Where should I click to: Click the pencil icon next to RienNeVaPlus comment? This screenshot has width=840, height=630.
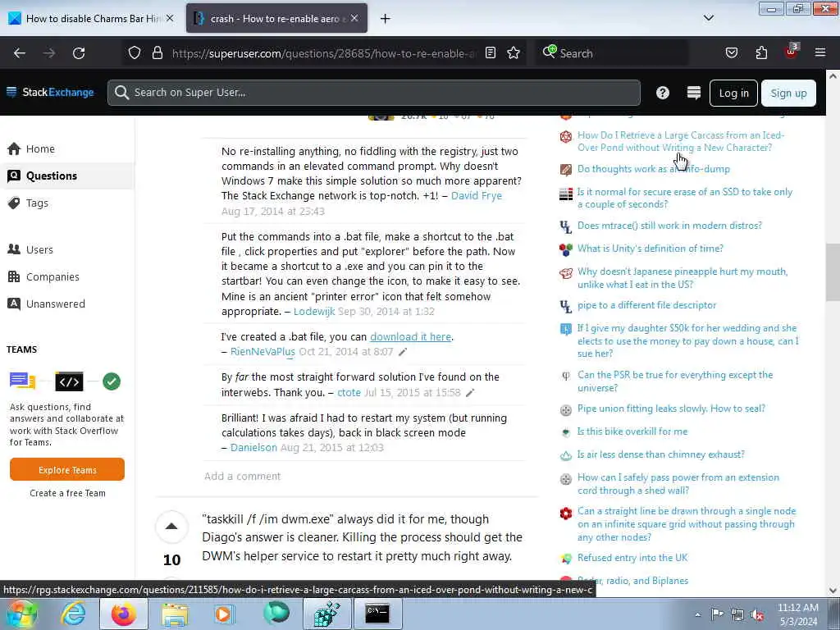click(x=403, y=352)
